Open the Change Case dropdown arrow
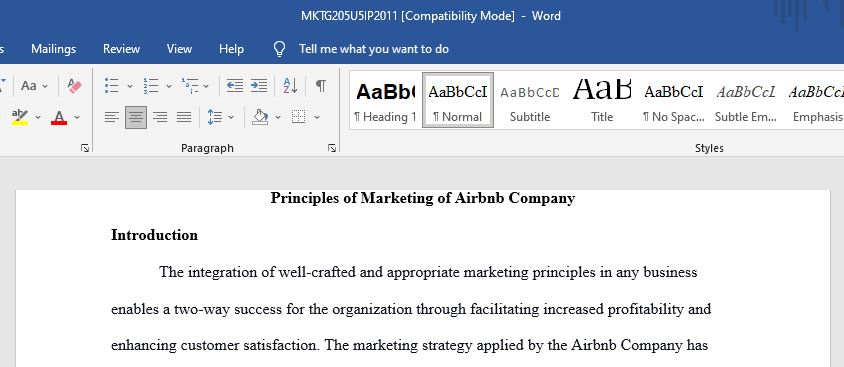 point(45,86)
